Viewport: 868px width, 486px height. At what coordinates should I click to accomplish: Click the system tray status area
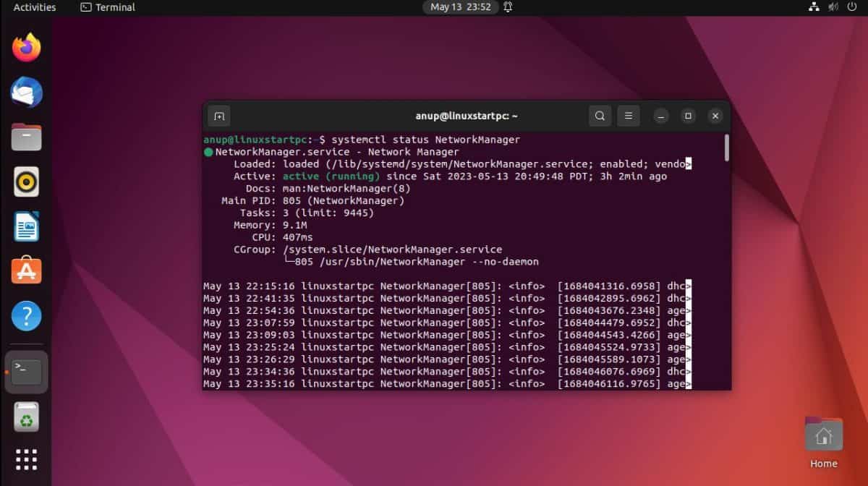[x=833, y=8]
